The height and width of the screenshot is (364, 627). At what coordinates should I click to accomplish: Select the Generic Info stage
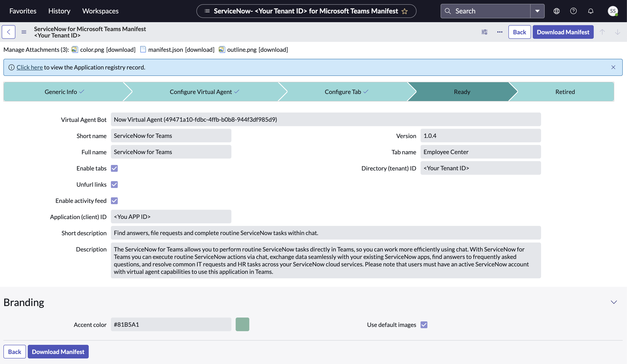[64, 92]
